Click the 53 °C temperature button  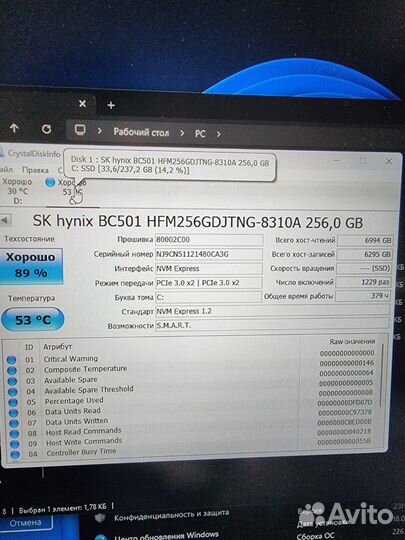click(x=32, y=320)
